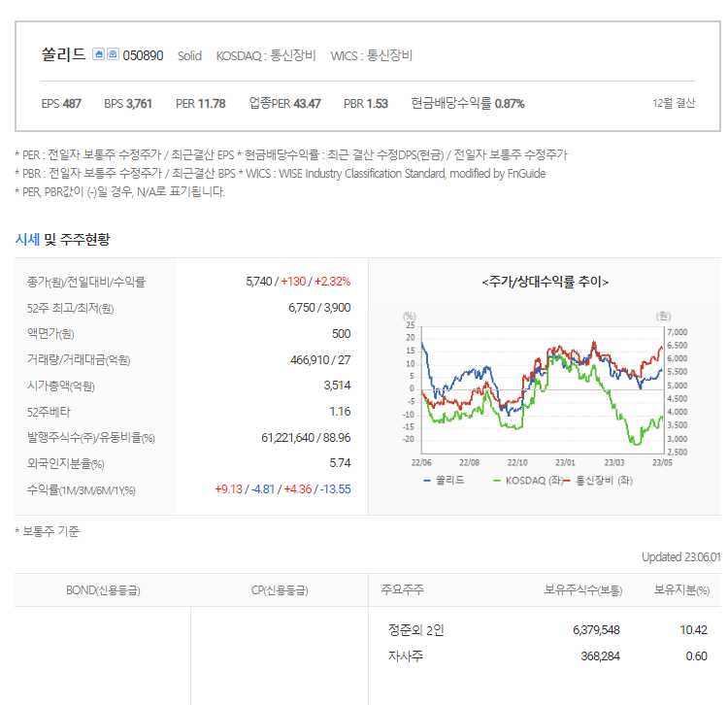Viewport: 728px width, 705px height.
Task: Click the 종가(원)/전일대비/수익률 row label
Action: point(86,282)
